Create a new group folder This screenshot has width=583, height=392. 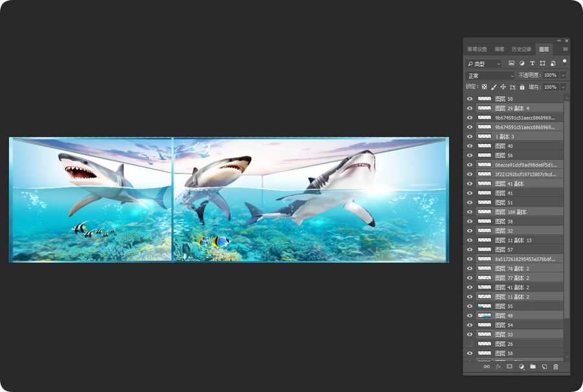click(x=533, y=367)
